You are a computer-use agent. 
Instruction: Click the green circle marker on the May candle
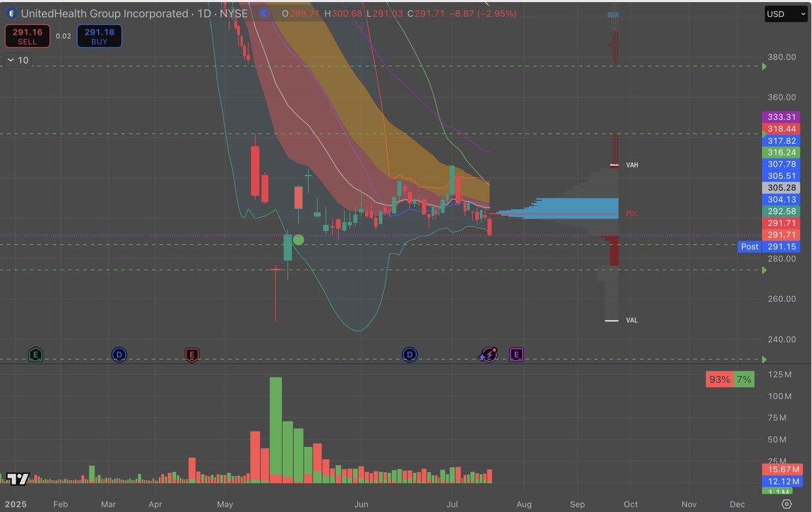(298, 239)
